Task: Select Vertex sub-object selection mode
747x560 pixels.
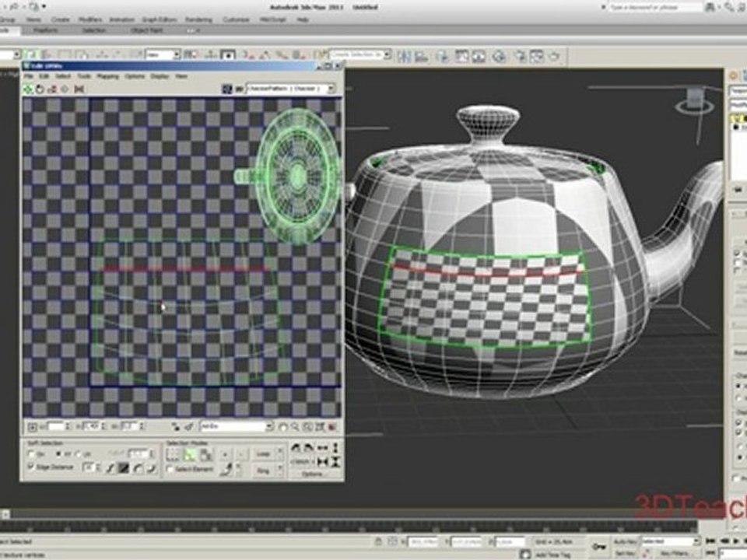Action: [173, 454]
